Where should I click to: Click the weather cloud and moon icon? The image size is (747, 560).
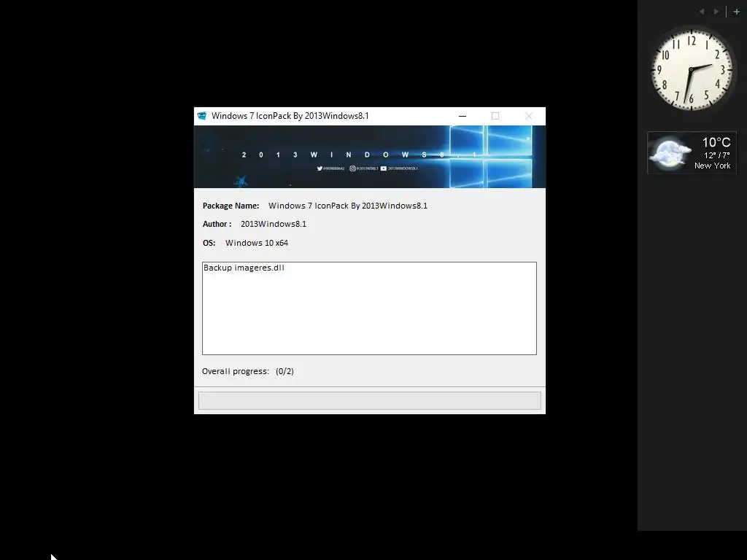point(670,153)
